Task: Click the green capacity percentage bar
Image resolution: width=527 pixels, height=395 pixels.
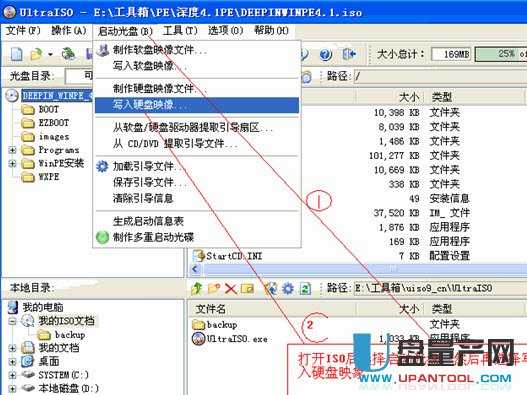Action: [x=501, y=54]
